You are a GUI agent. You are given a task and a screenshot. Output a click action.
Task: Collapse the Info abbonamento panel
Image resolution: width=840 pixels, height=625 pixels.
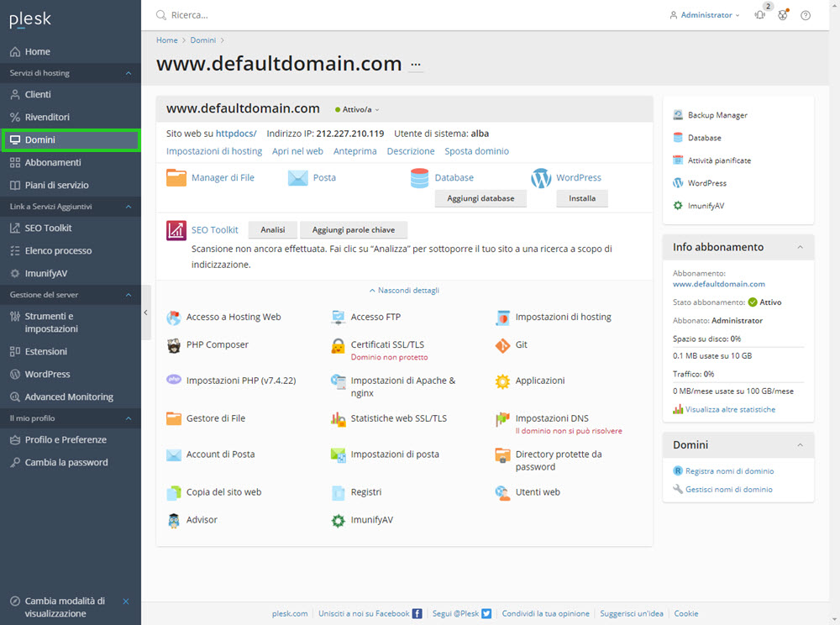(x=800, y=248)
